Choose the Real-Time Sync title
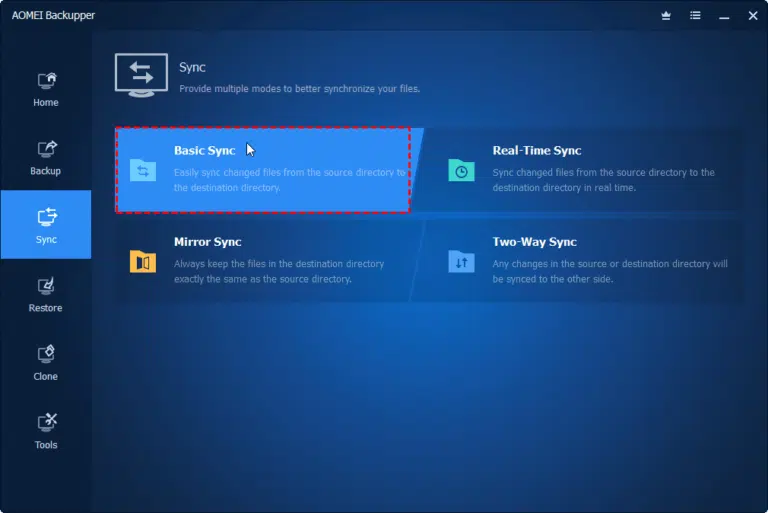This screenshot has width=768, height=513. [x=537, y=150]
